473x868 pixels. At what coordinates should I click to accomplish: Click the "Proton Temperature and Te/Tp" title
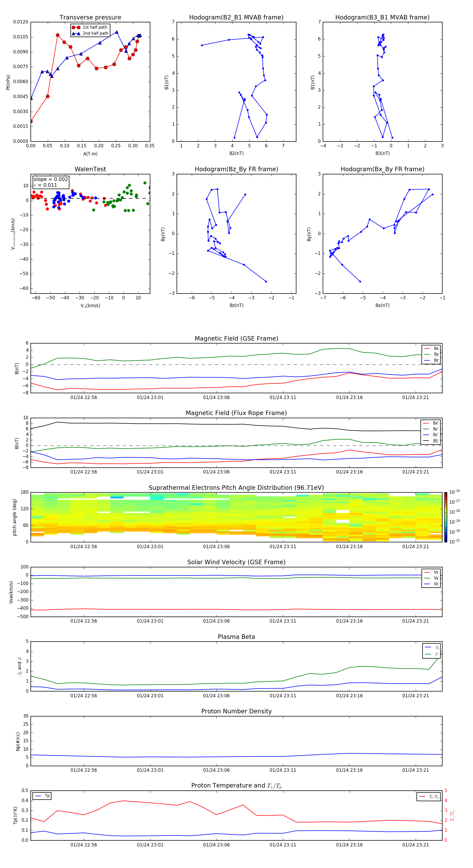click(x=236, y=786)
